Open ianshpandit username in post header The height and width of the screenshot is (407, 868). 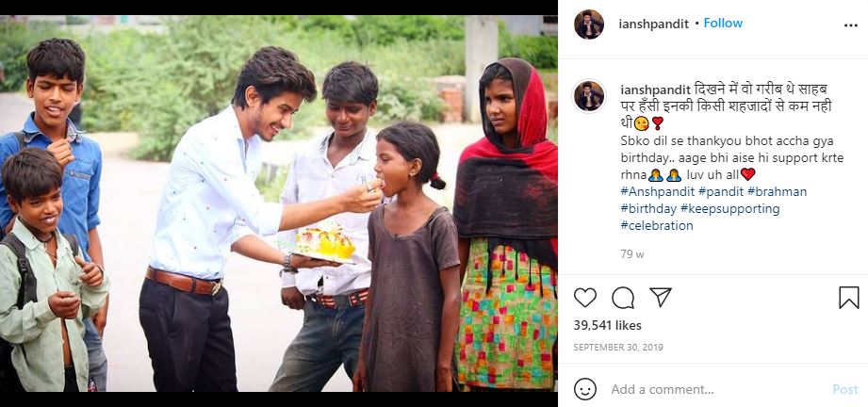click(x=654, y=24)
